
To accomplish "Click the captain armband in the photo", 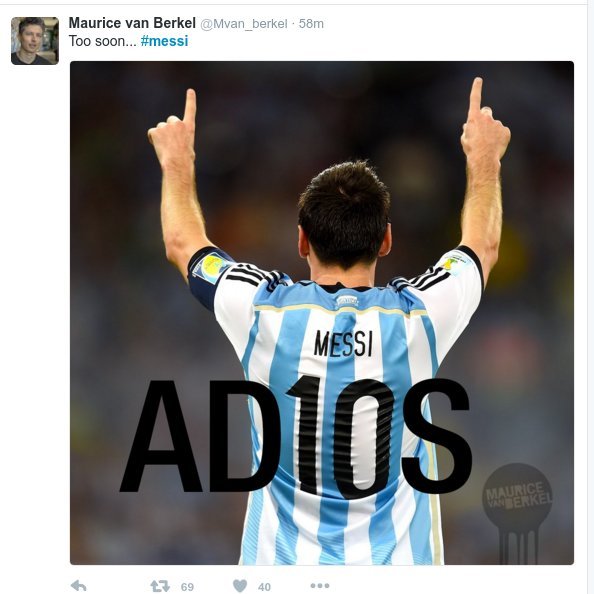I will (208, 277).
